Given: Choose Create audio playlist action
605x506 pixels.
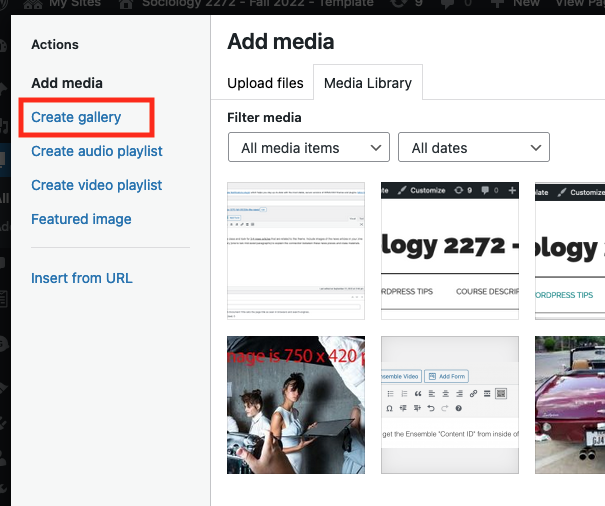Looking at the screenshot, I should tap(96, 151).
